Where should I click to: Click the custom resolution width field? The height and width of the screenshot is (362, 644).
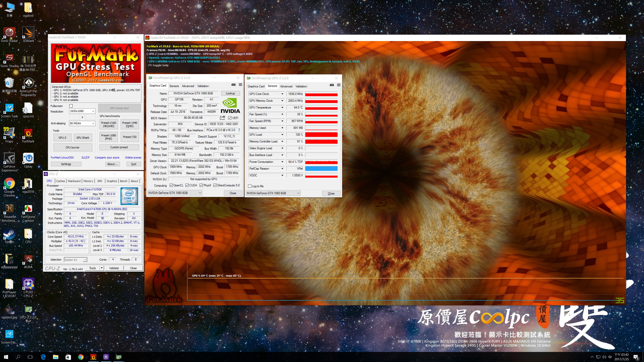(74, 117)
